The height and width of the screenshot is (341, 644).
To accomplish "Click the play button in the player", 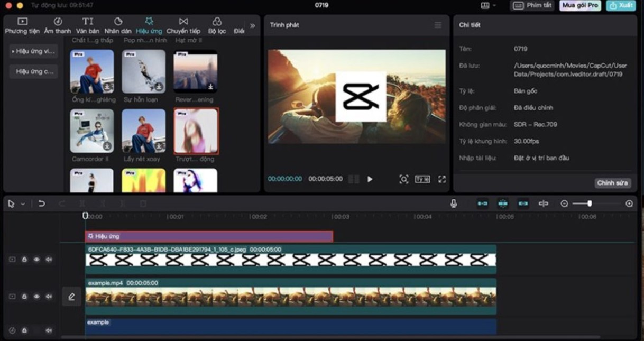I will pyautogui.click(x=370, y=179).
